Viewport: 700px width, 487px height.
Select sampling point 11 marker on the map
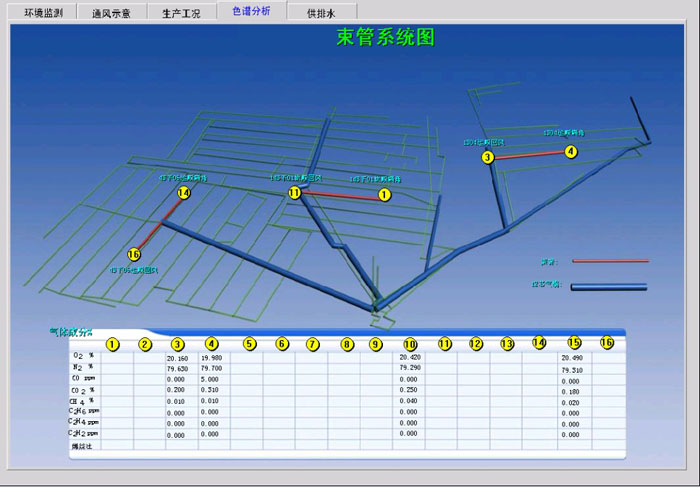(294, 192)
